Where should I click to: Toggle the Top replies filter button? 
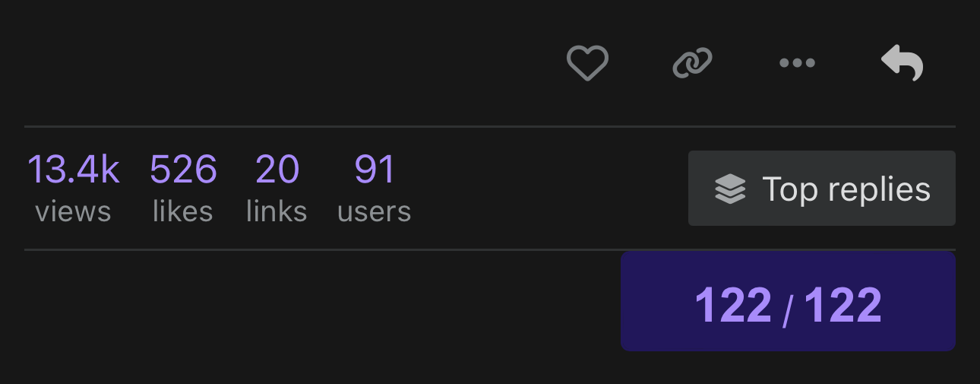tap(821, 189)
